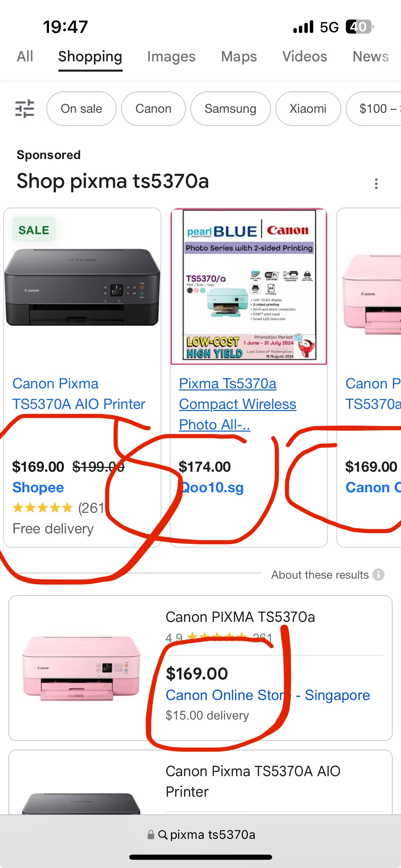Image resolution: width=401 pixels, height=868 pixels.
Task: Click the battery indicator showing 40
Action: 359,27
